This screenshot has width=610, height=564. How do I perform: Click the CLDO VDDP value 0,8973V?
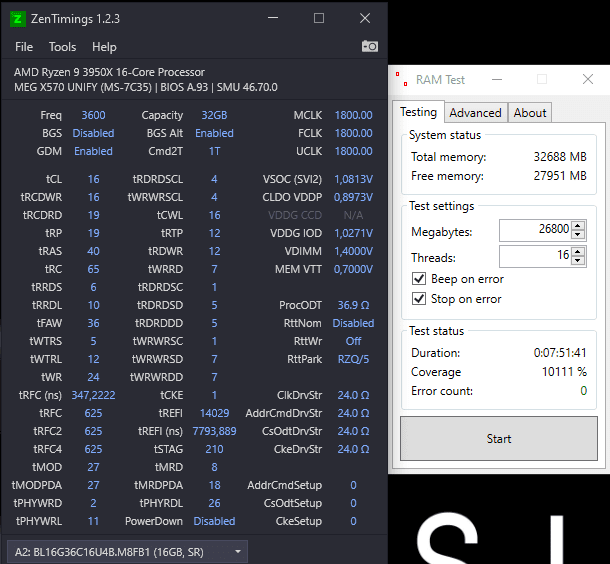coord(353,197)
